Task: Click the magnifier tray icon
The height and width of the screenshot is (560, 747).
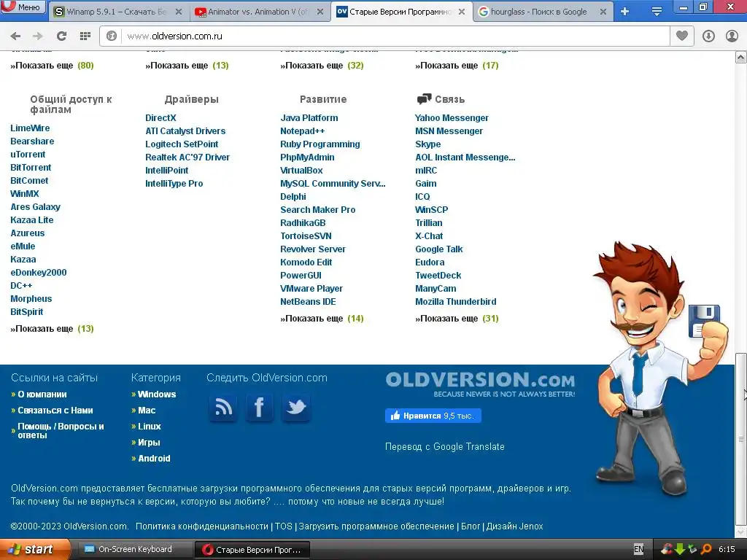Action: pos(706,549)
